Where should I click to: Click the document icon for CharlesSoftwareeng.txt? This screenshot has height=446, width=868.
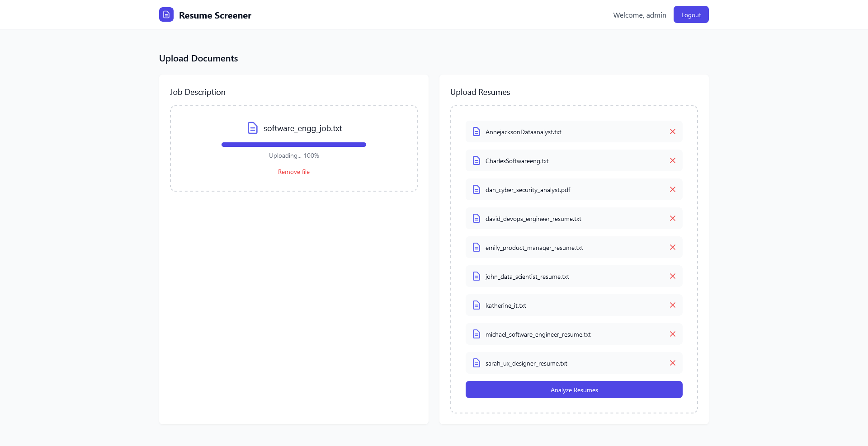point(476,160)
